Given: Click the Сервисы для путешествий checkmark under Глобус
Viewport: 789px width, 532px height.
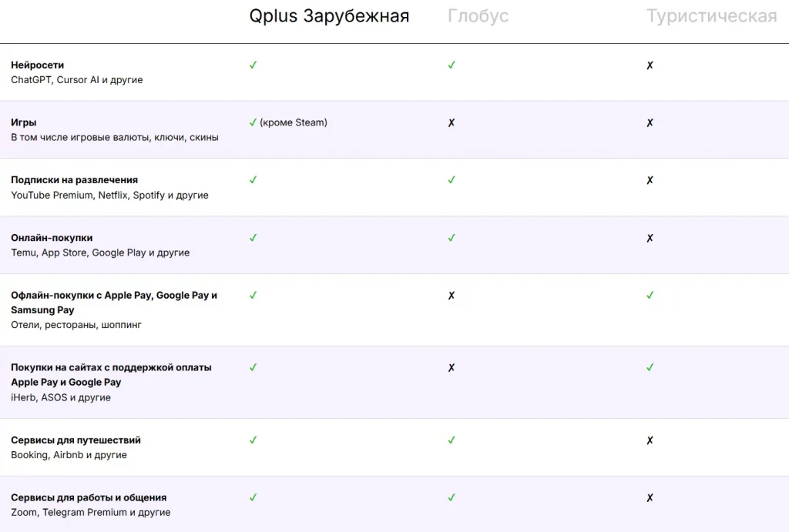Looking at the screenshot, I should click(x=452, y=440).
